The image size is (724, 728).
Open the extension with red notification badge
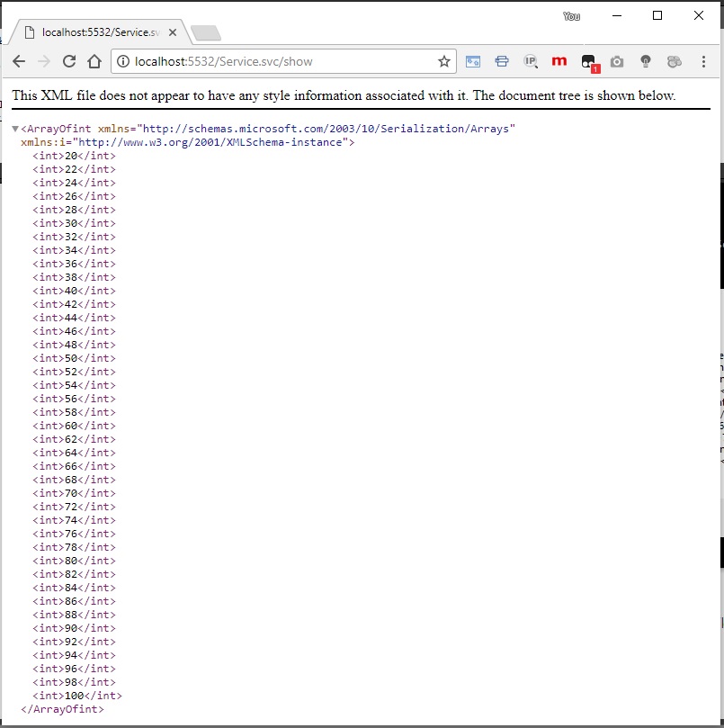point(588,62)
